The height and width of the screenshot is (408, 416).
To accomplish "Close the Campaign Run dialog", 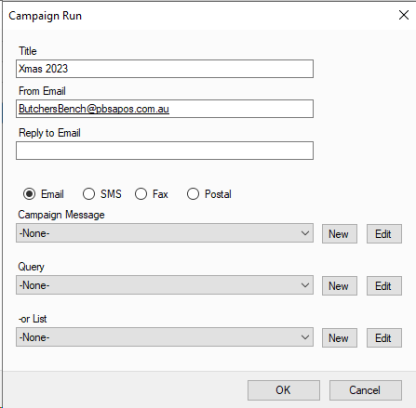I will (x=404, y=15).
